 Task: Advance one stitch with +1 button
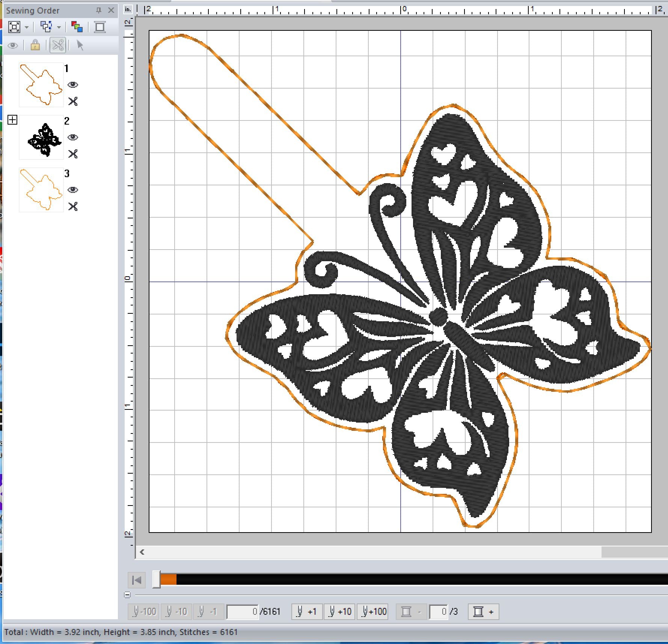pos(307,612)
